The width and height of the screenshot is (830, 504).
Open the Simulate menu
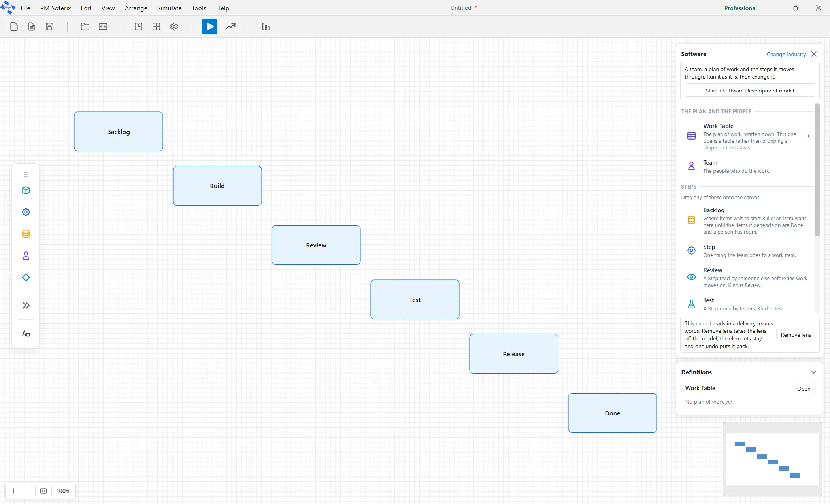(x=169, y=8)
